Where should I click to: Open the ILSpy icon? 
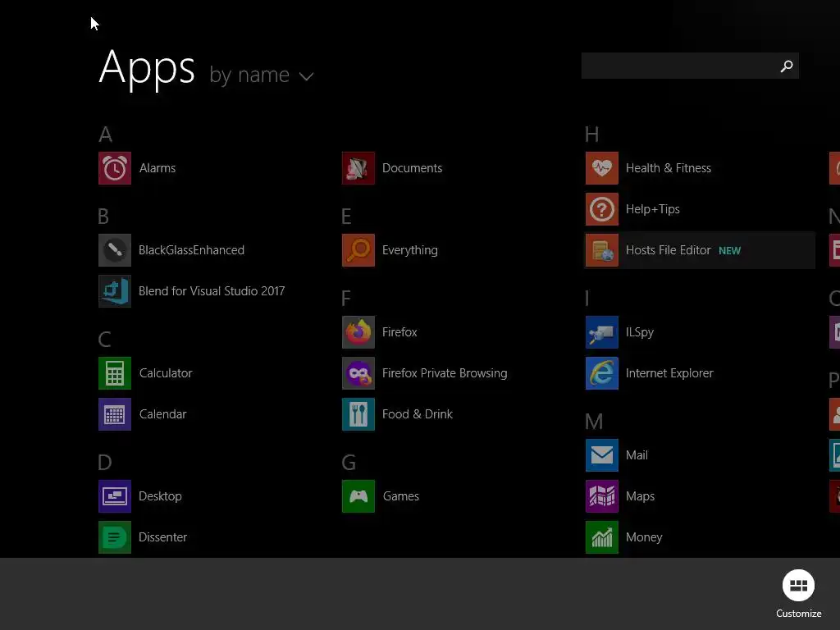[x=602, y=332]
